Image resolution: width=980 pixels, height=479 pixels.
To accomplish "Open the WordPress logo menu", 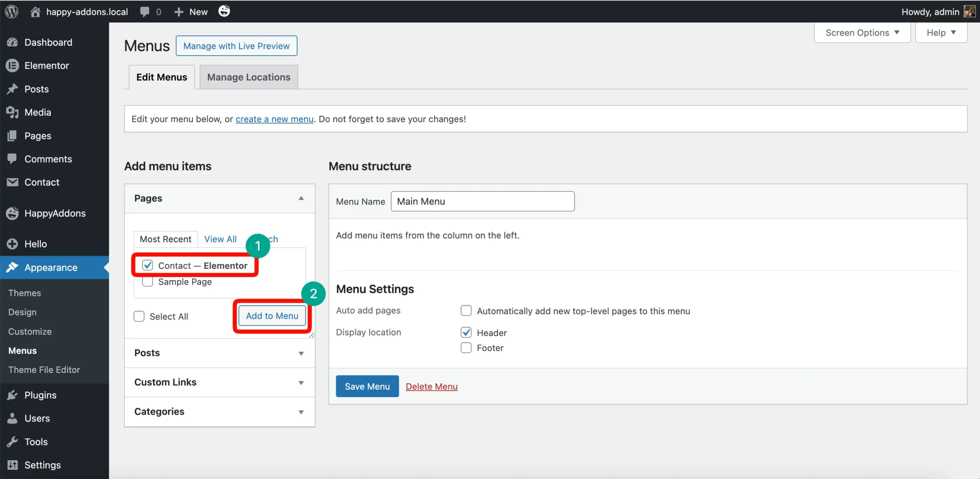I will click(11, 11).
